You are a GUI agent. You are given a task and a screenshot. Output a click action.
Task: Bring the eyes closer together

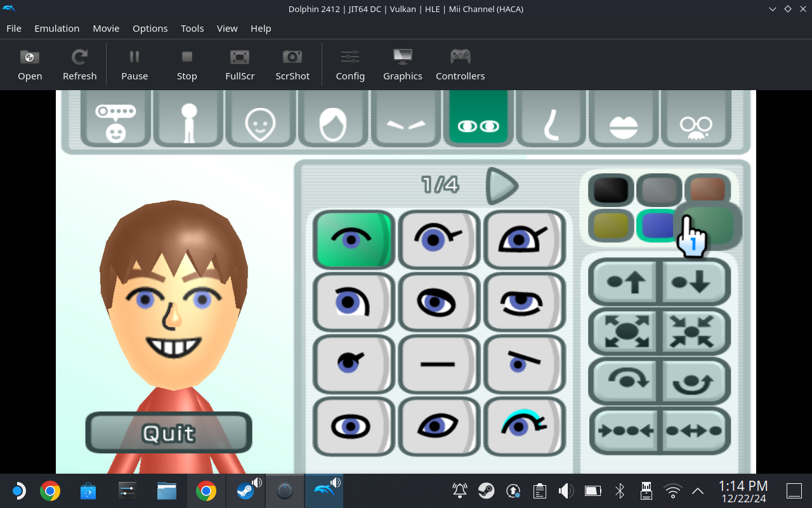coord(625,430)
